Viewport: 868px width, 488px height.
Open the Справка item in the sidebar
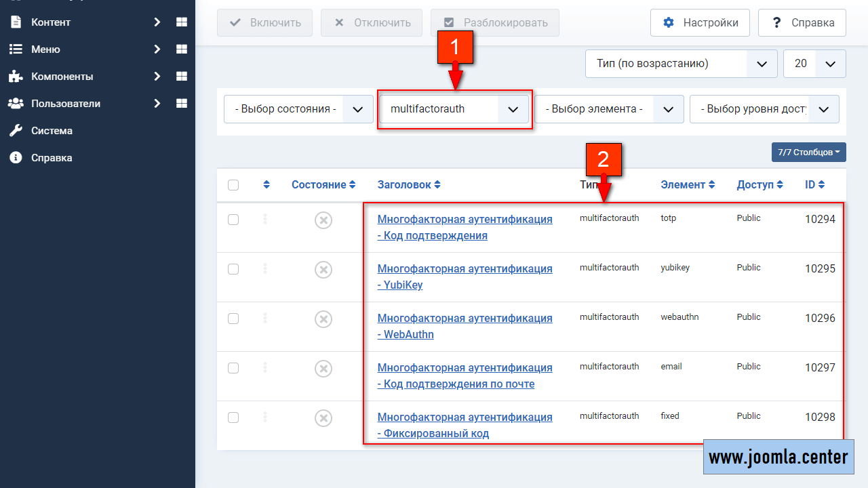point(52,158)
